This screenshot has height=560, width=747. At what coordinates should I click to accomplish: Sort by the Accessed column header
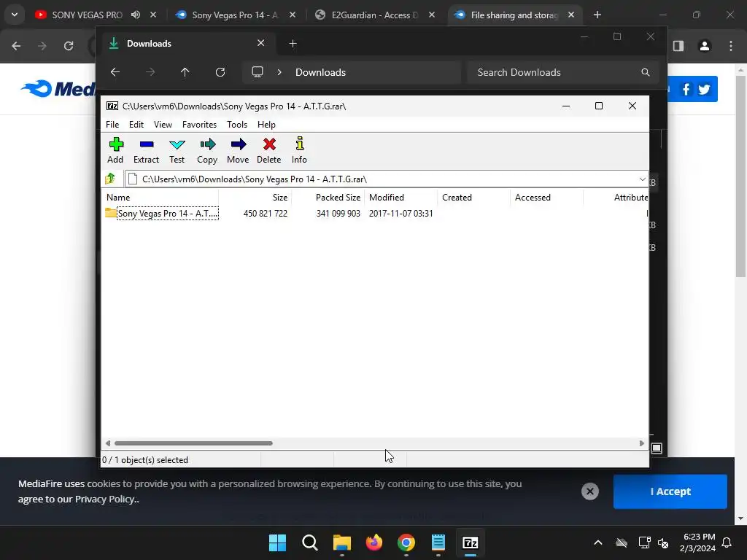point(547,197)
